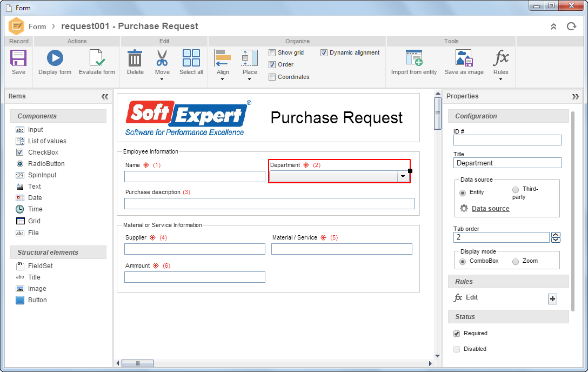Uncheck the Required status checkbox
The width and height of the screenshot is (588, 372).
pyautogui.click(x=457, y=334)
